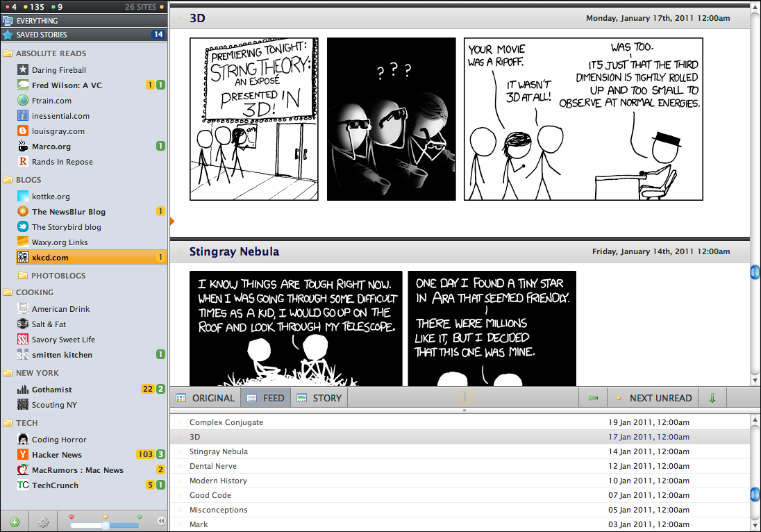Expand the Photoblogs folder
Image resolution: width=761 pixels, height=532 pixels.
click(x=23, y=276)
